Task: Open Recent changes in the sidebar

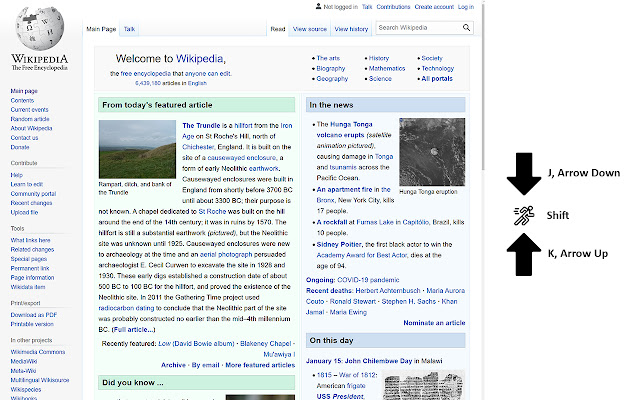Action: [33, 203]
